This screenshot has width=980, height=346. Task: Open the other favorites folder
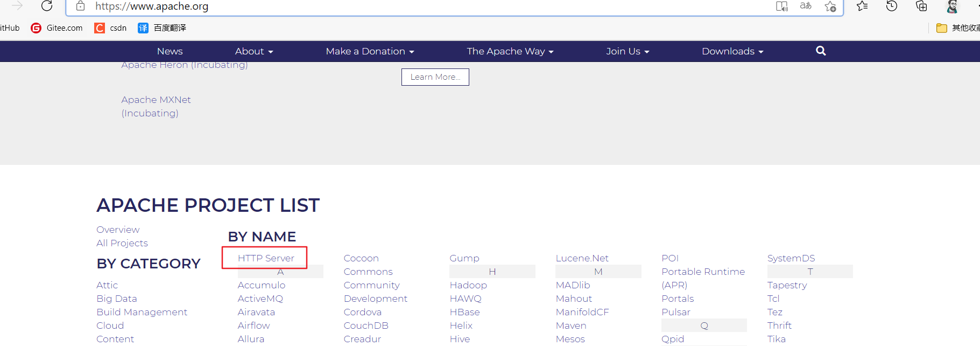(x=958, y=28)
